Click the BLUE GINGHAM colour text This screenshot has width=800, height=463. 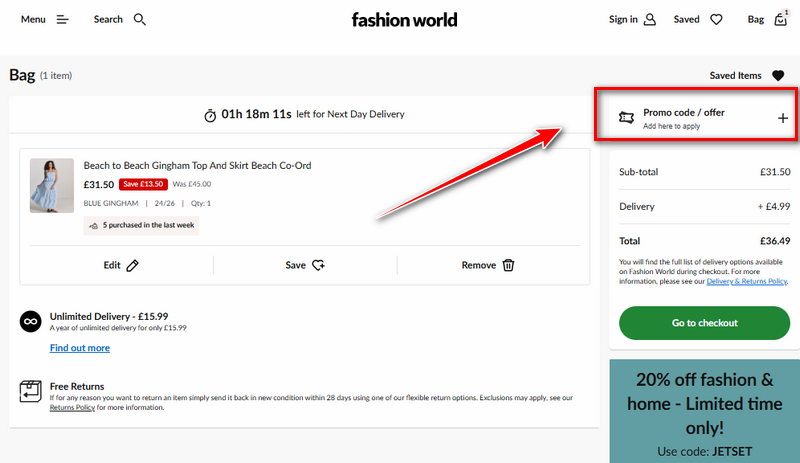click(111, 203)
